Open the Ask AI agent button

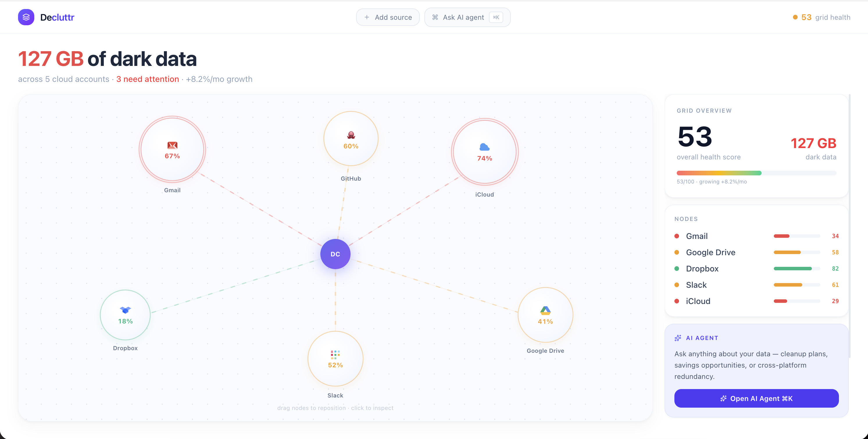467,17
